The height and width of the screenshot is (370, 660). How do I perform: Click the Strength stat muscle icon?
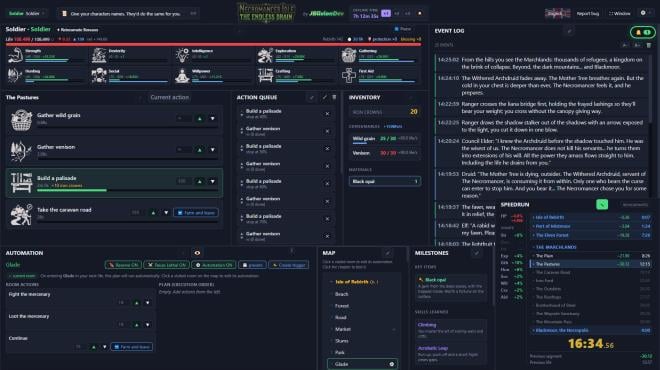point(15,55)
